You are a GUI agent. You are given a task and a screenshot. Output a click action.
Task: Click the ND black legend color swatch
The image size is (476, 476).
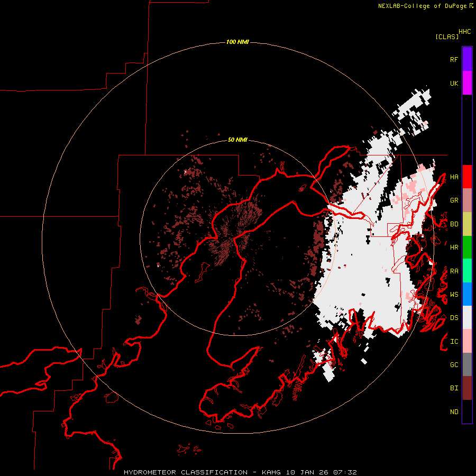click(x=467, y=411)
